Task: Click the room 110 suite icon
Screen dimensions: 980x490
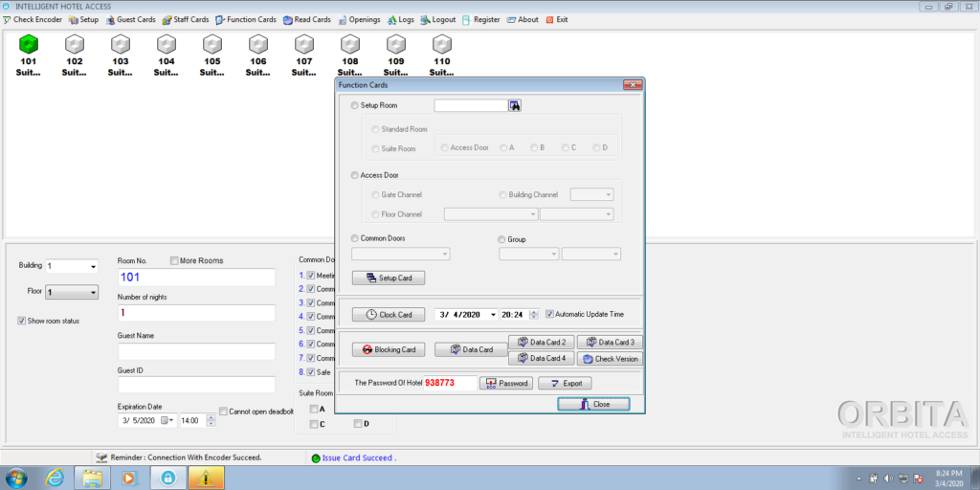Action: [x=441, y=44]
